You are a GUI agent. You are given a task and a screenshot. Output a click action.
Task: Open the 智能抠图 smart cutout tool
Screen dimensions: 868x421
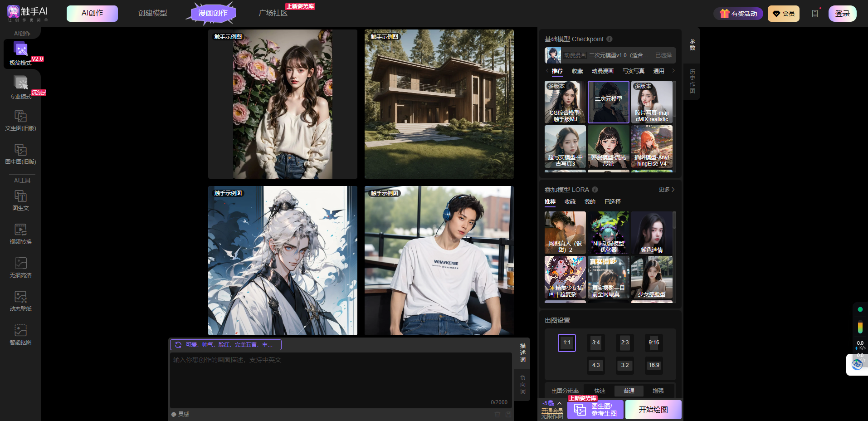click(x=20, y=334)
